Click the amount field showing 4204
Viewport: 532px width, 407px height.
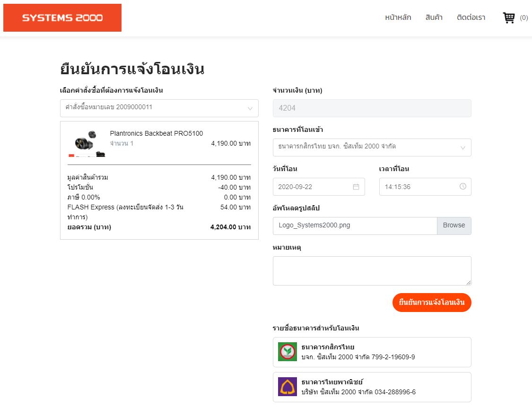coord(372,108)
